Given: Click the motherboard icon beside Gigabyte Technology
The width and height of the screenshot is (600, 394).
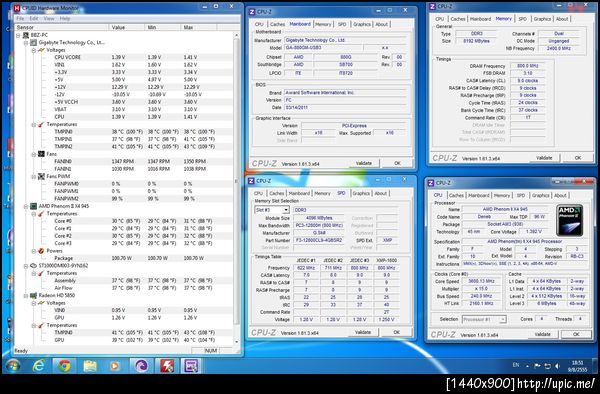Looking at the screenshot, I should click(33, 42).
